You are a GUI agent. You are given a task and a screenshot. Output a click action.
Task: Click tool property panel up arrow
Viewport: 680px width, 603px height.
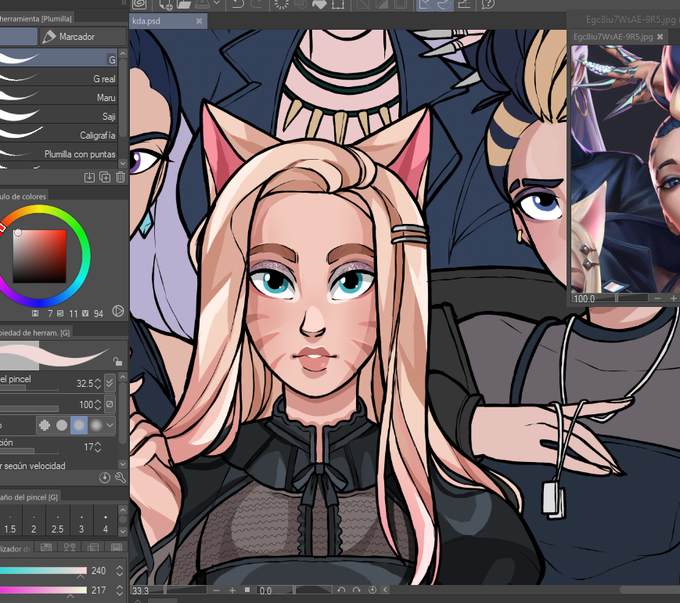[123, 377]
